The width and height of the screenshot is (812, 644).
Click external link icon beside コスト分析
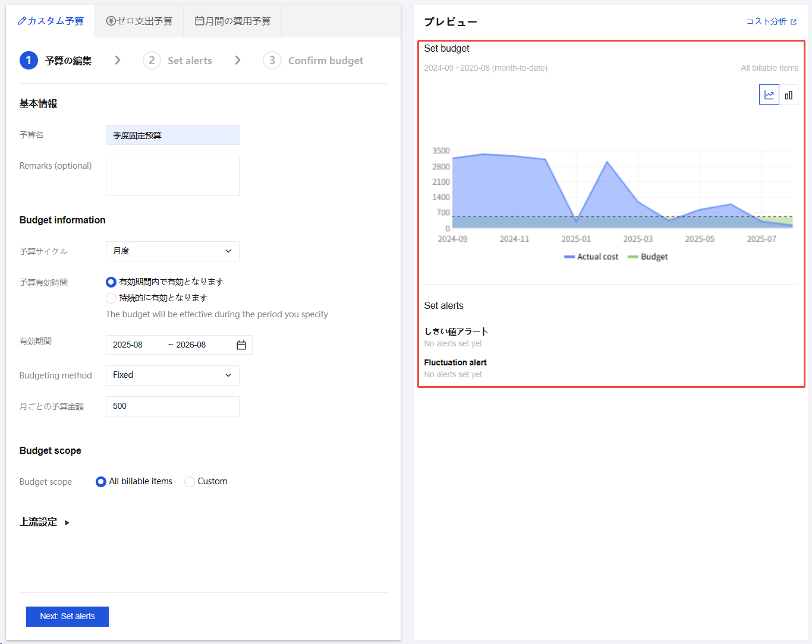point(794,22)
